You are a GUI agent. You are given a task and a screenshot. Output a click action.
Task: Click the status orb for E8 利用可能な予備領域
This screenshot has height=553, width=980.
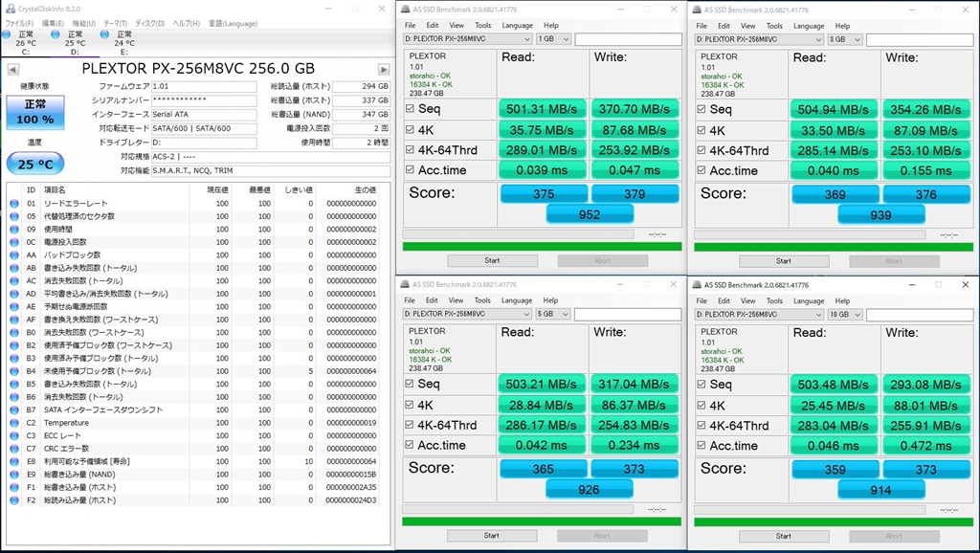pyautogui.click(x=14, y=462)
